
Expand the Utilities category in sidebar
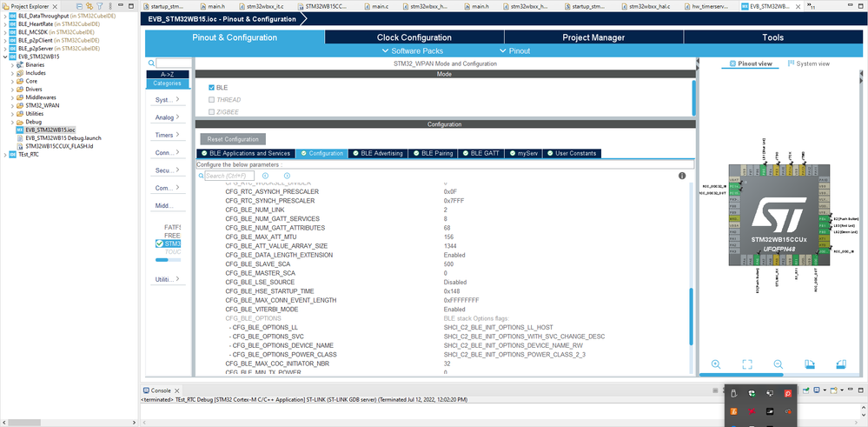point(168,279)
